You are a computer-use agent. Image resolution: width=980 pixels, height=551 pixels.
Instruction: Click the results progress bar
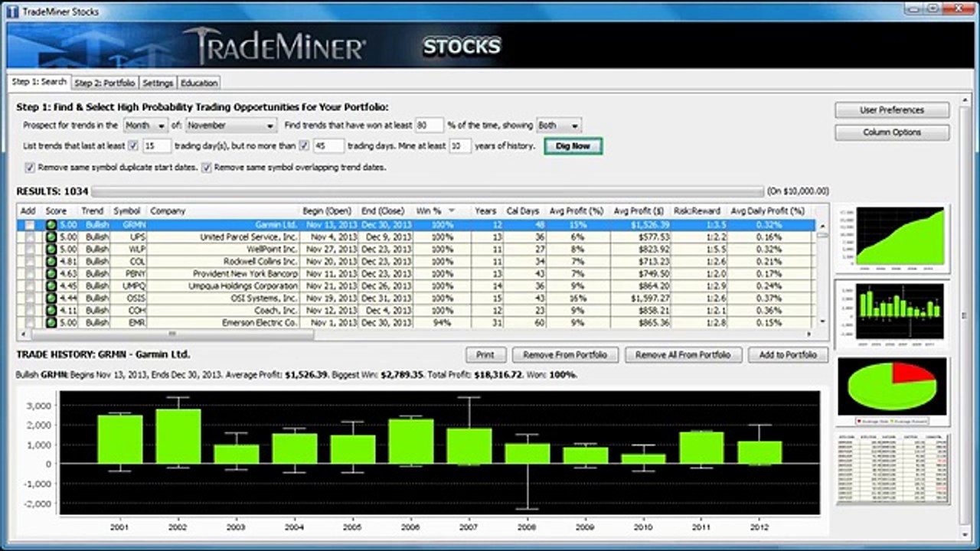427,191
